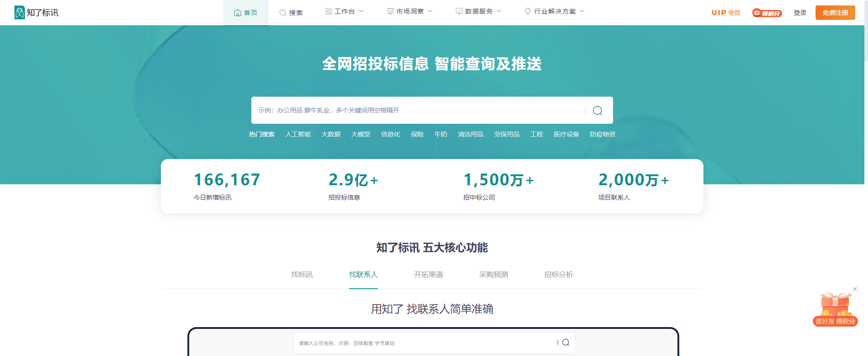
Task: Click the main search magnifier icon
Action: click(598, 111)
